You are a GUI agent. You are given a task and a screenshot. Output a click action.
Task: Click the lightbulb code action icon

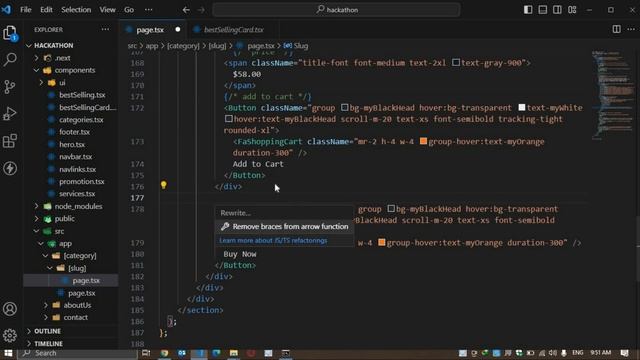pos(163,185)
